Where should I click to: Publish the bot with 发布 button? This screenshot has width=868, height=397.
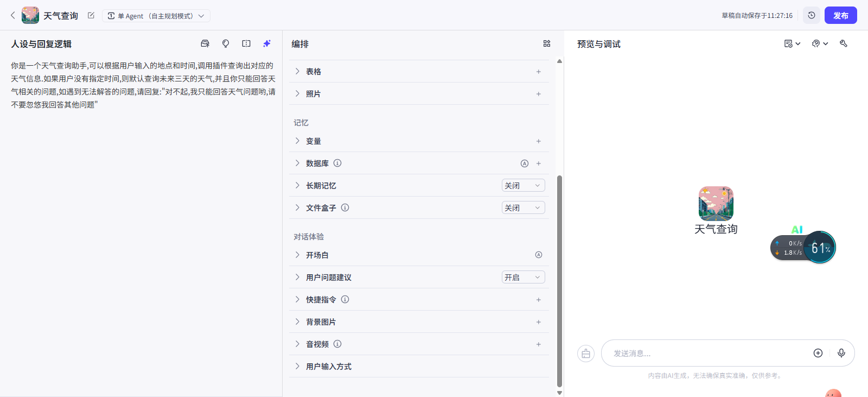click(x=841, y=15)
